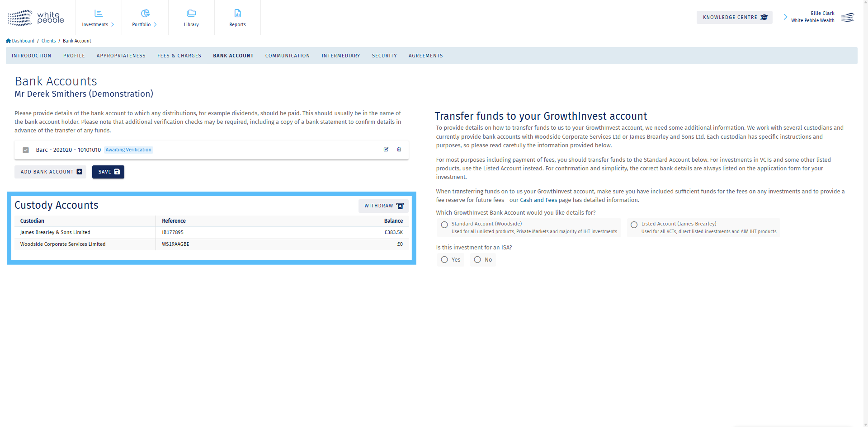Open the Library folder icon

[191, 13]
